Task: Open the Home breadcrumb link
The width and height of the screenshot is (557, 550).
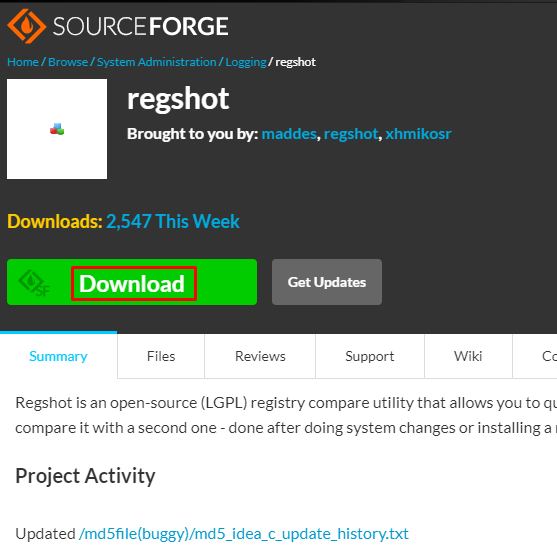Action: pyautogui.click(x=23, y=62)
